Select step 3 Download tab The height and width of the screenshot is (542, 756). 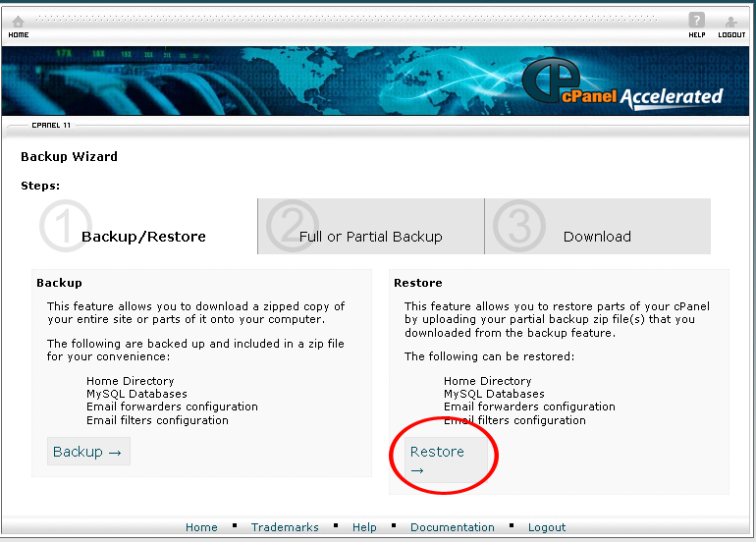(x=597, y=226)
